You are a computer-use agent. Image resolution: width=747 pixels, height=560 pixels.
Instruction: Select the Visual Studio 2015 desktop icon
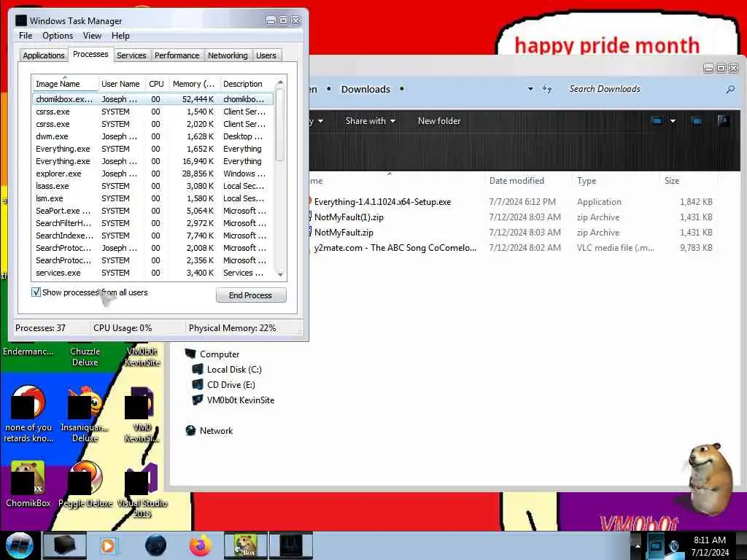pos(142,491)
